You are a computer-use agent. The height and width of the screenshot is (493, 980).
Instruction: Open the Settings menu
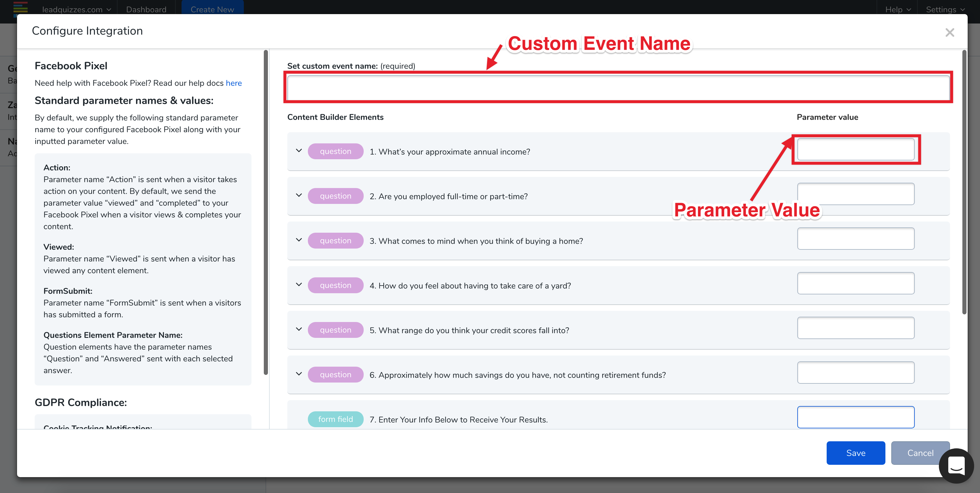click(x=945, y=9)
